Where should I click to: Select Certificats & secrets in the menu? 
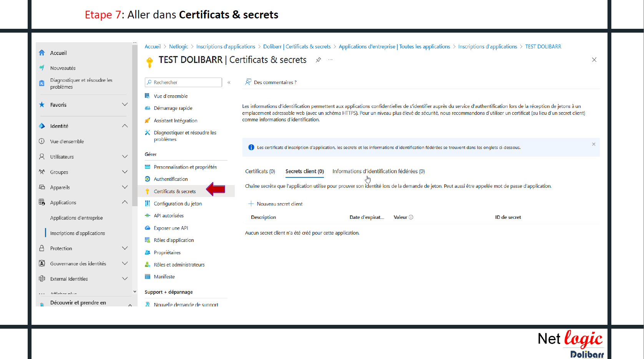[174, 192]
